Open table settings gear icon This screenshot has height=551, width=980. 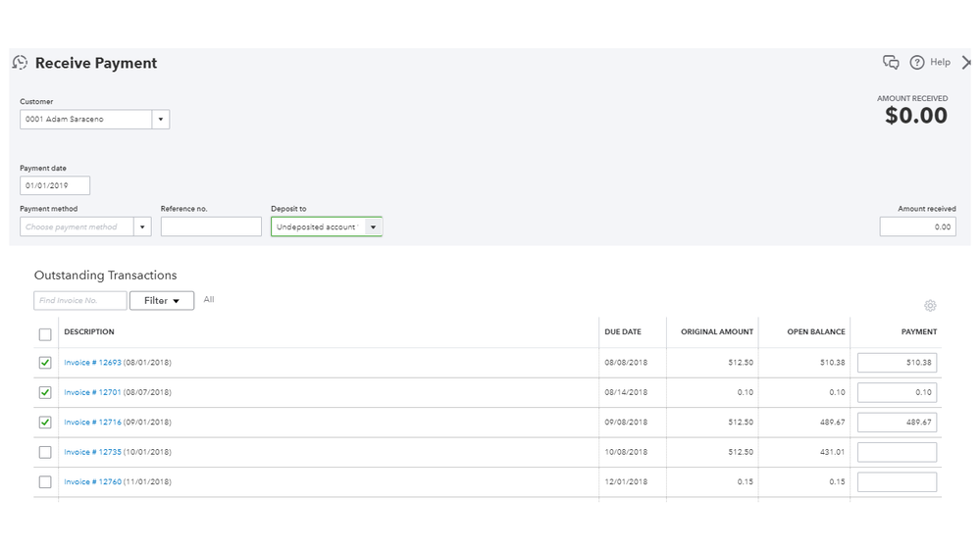[x=930, y=306]
